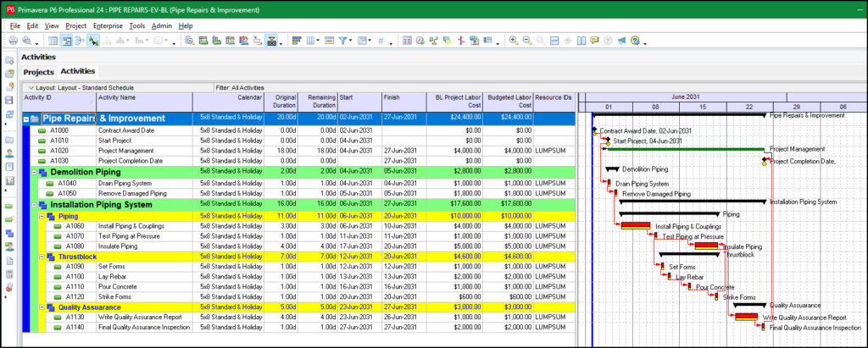
Task: Collapse the Thrustblock WBS band
Action: coord(41,257)
